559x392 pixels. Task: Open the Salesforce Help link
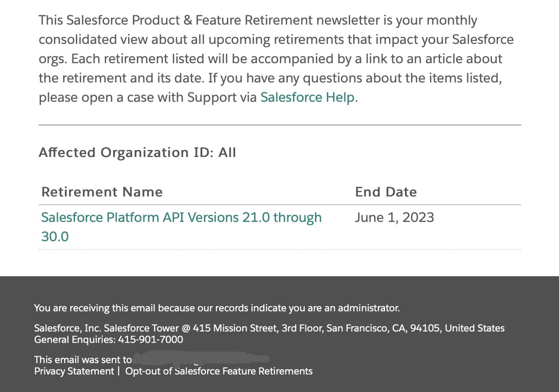(x=307, y=98)
